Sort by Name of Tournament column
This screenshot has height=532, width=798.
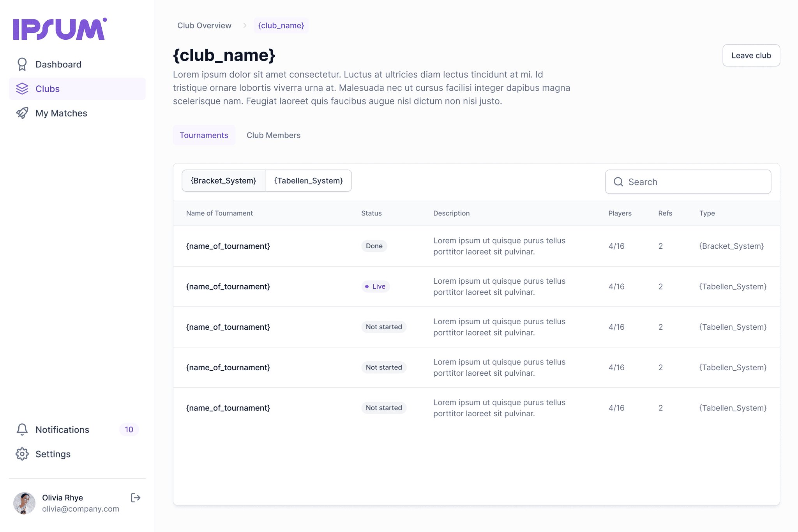219,213
